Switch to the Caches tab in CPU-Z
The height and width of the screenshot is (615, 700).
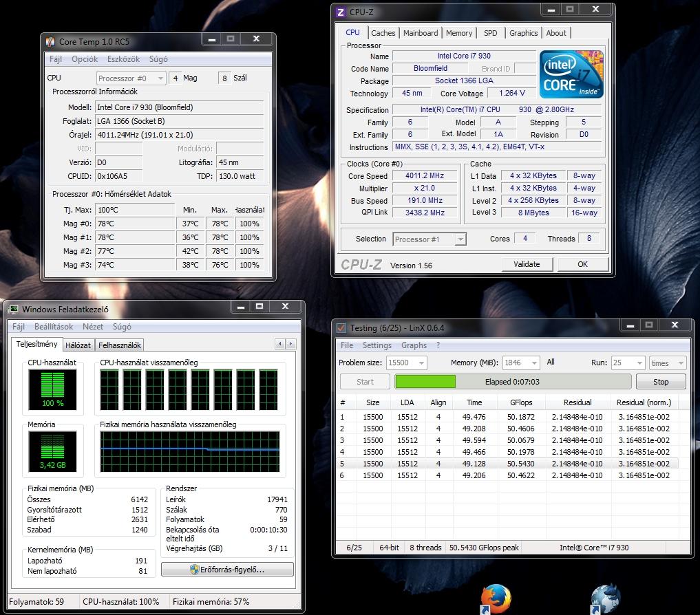pyautogui.click(x=383, y=33)
